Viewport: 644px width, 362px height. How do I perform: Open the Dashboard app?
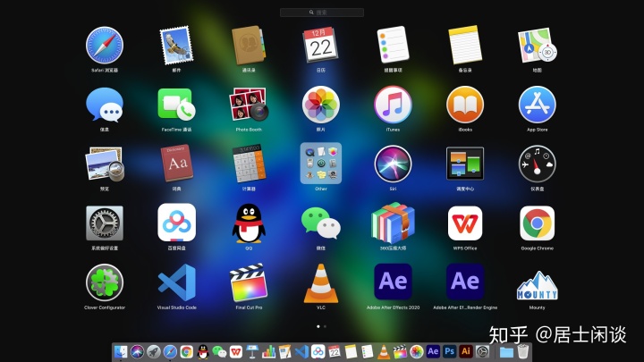[x=538, y=164]
